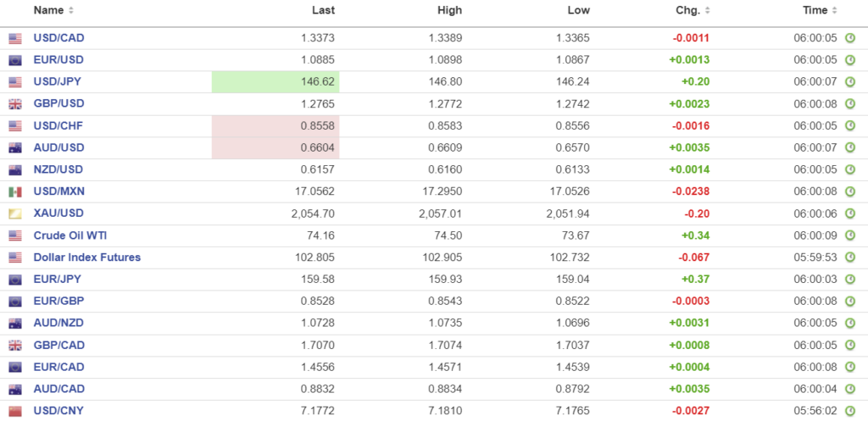Click the Last column header
Screen dimensions: 868x421
pos(323,11)
